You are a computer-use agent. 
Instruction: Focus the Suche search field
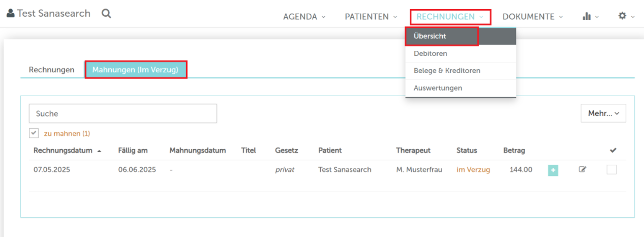(123, 113)
